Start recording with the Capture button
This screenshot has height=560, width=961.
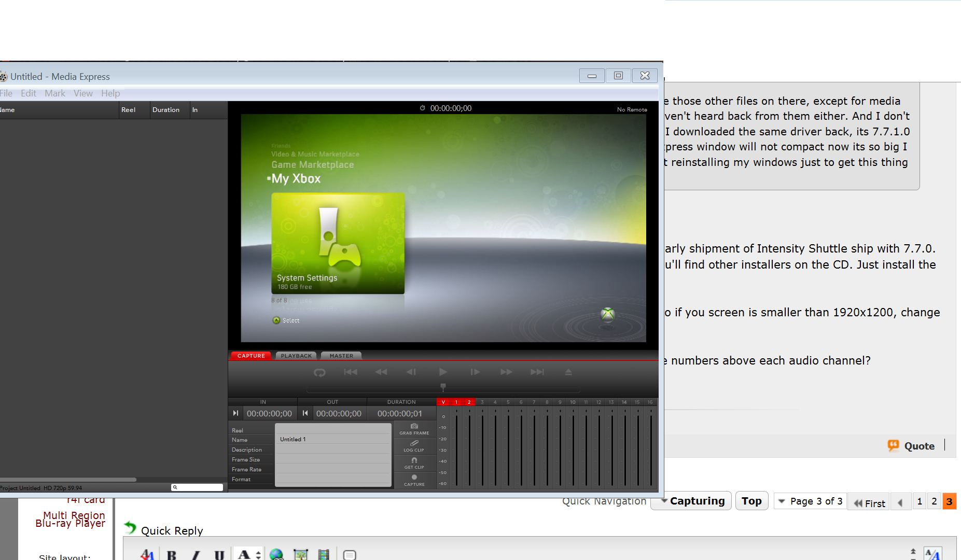tap(414, 480)
